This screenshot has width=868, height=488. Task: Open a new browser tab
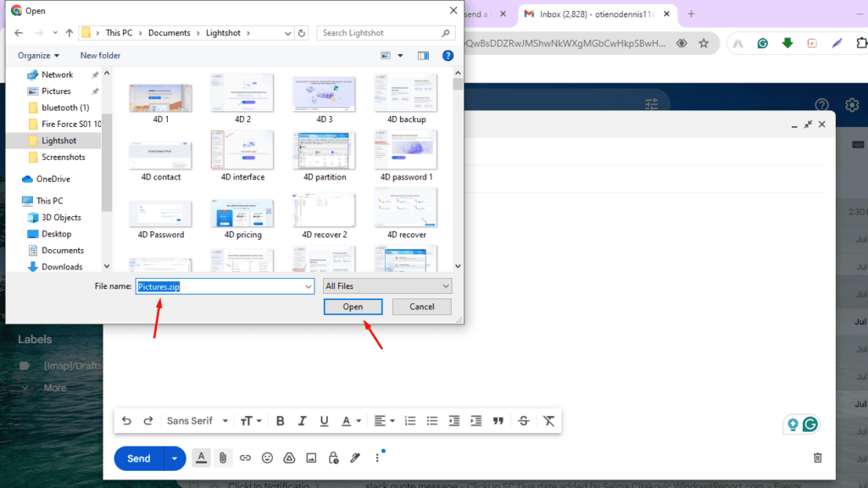(x=691, y=14)
